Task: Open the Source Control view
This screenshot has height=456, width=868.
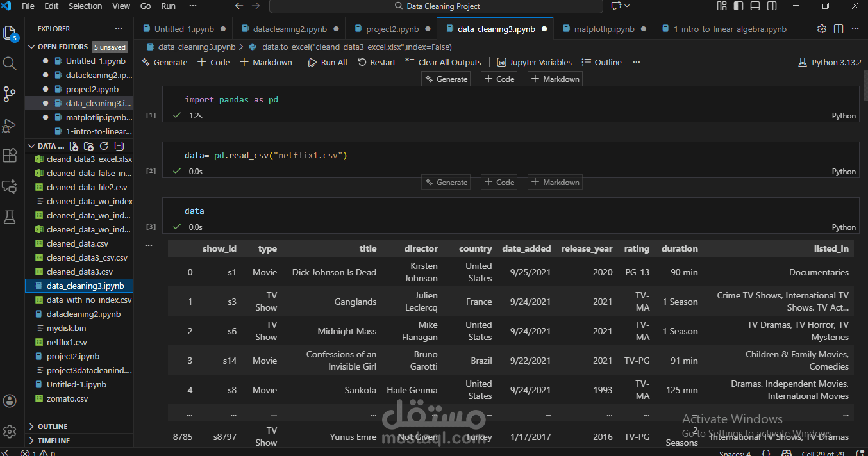Action: coord(10,94)
